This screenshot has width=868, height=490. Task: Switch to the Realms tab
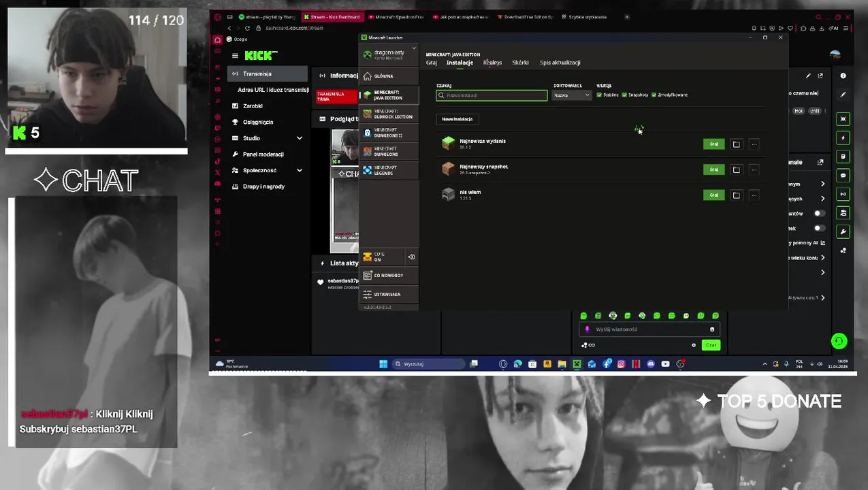pos(492,63)
